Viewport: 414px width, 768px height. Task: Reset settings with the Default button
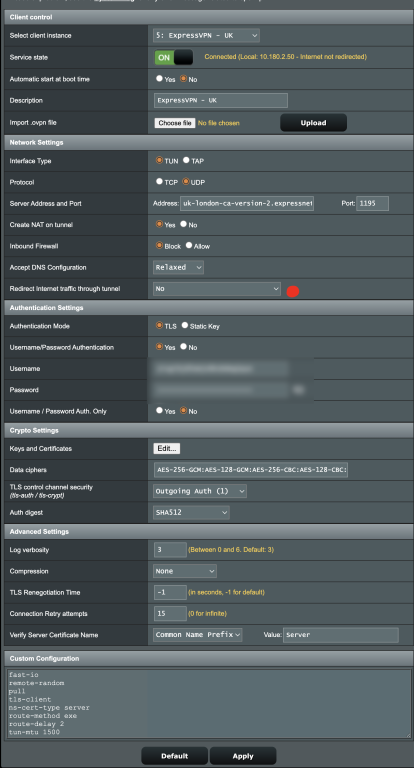pos(174,756)
